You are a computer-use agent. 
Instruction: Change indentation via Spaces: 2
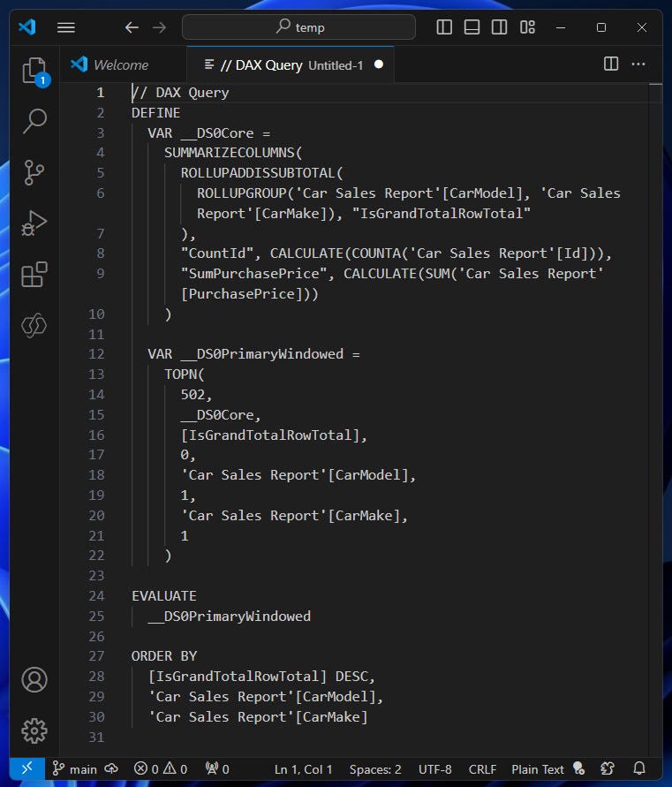(x=375, y=769)
